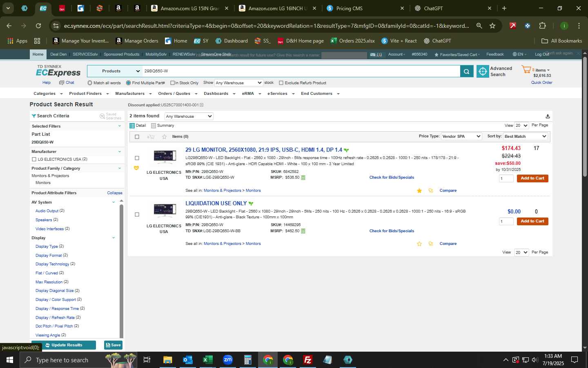Image resolution: width=588 pixels, height=368 pixels.
Task: Open the Orders / Quotes menu
Action: pyautogui.click(x=178, y=94)
